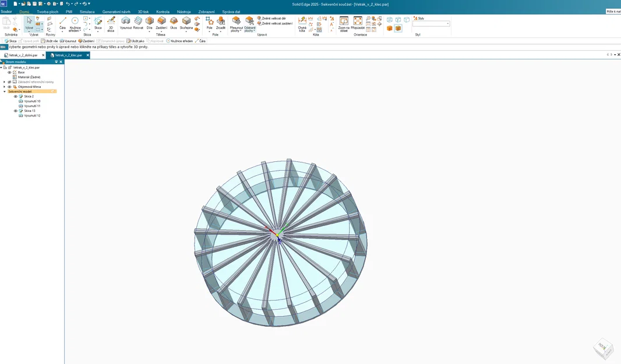Screen dimensions: 621x364
Task: Open the 3D skica tool
Action: 111,24
